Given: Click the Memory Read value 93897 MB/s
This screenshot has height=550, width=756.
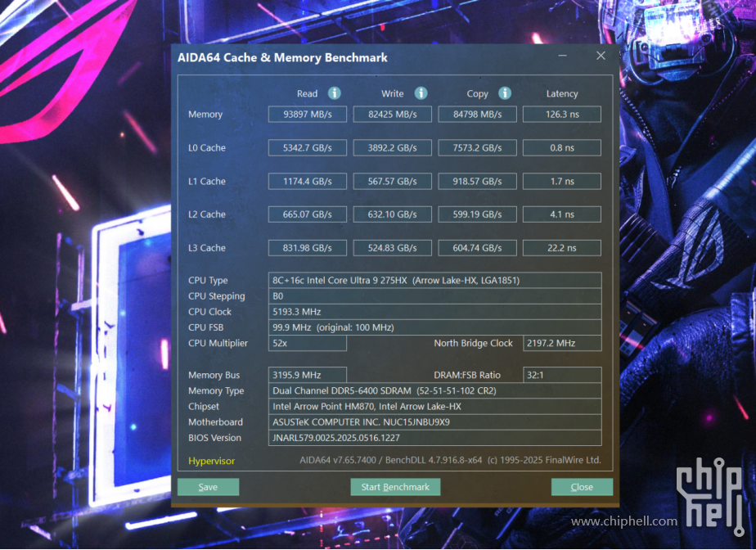Looking at the screenshot, I should 308,115.
